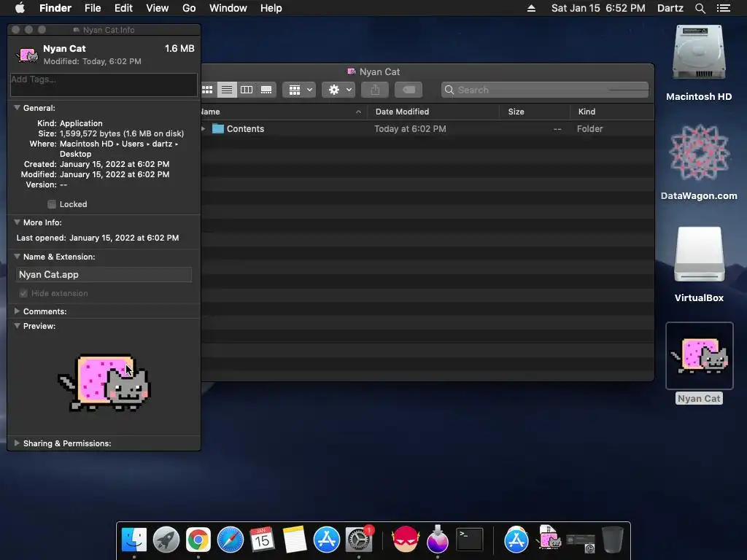Viewport: 747px width, 560px height.
Task: Collapse the Preview section
Action: coord(18,326)
